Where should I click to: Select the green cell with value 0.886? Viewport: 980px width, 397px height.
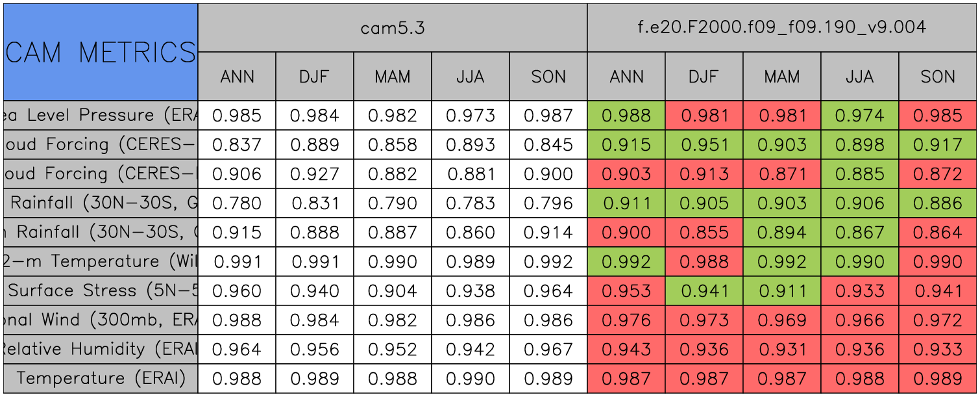(x=938, y=203)
